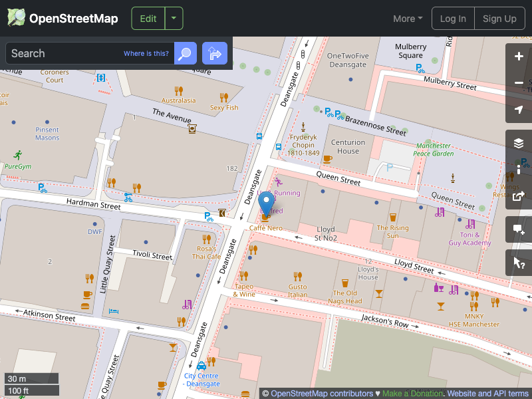The width and height of the screenshot is (532, 399).
Task: Add a note to the map
Action: [x=518, y=229]
